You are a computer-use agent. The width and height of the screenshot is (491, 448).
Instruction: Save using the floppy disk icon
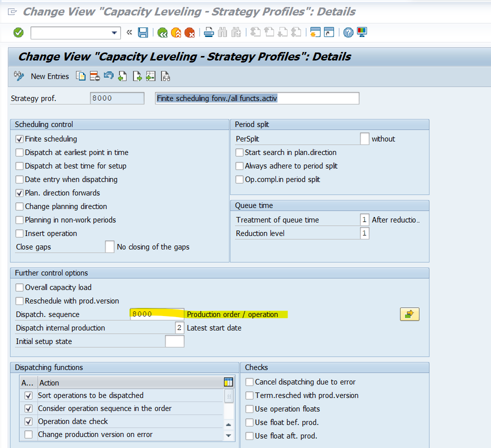click(x=143, y=32)
